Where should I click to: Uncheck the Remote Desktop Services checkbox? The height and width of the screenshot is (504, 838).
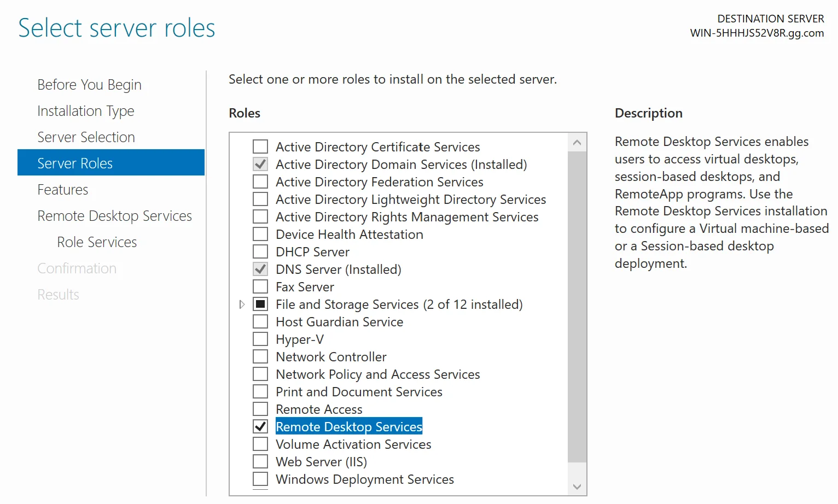pos(260,427)
